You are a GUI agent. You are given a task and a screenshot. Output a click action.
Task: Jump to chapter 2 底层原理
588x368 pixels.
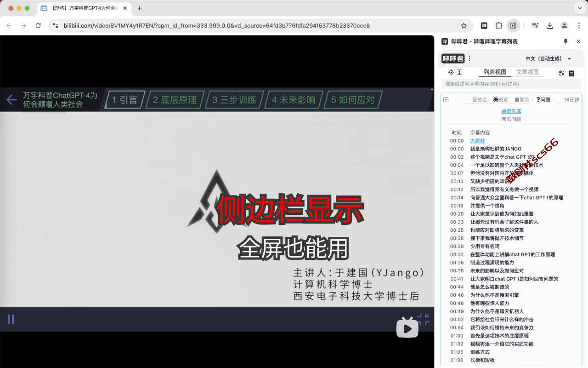tap(175, 100)
